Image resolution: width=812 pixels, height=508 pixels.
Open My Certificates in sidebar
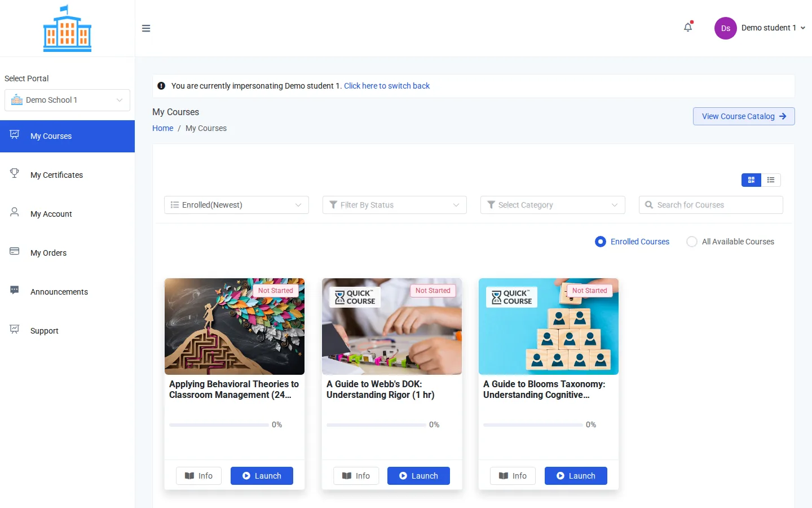(x=67, y=175)
